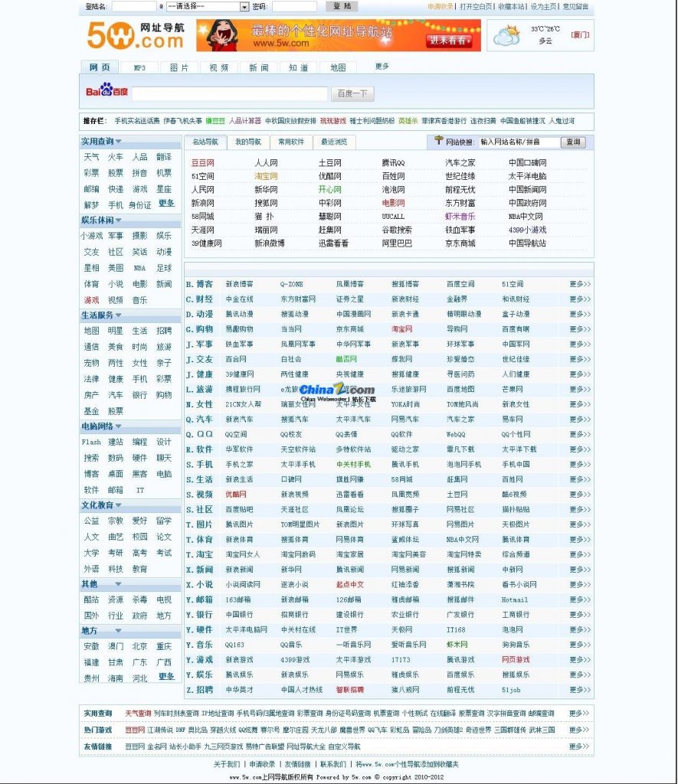The height and width of the screenshot is (784, 678).
Task: Focus the 登陆名 username field
Action: 134,6
